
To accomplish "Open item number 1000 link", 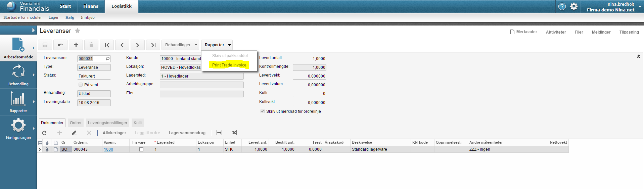I will click(x=108, y=149).
